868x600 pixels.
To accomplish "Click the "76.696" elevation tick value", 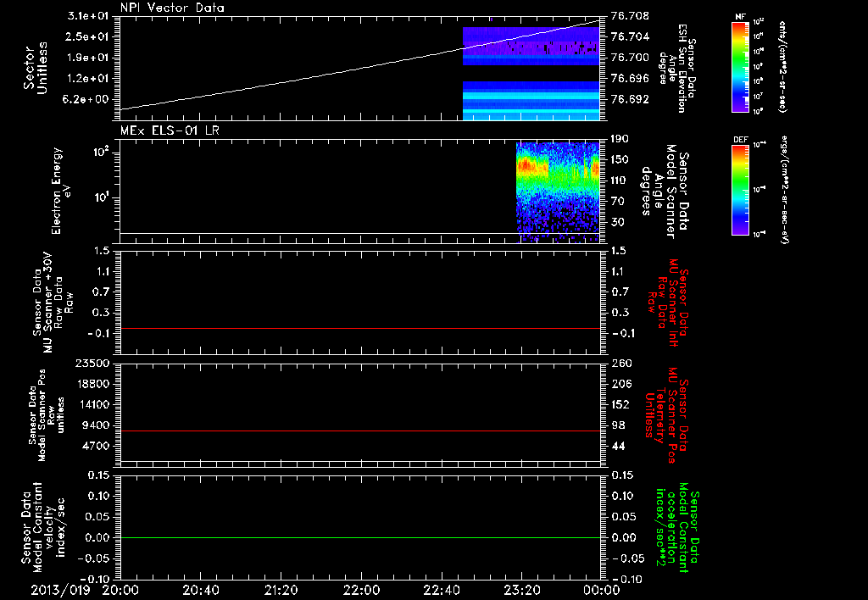I will coord(630,79).
